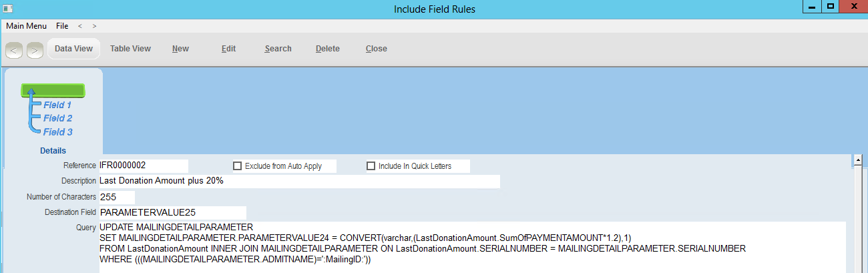868x273 pixels.
Task: Open the File menu
Action: coord(62,26)
